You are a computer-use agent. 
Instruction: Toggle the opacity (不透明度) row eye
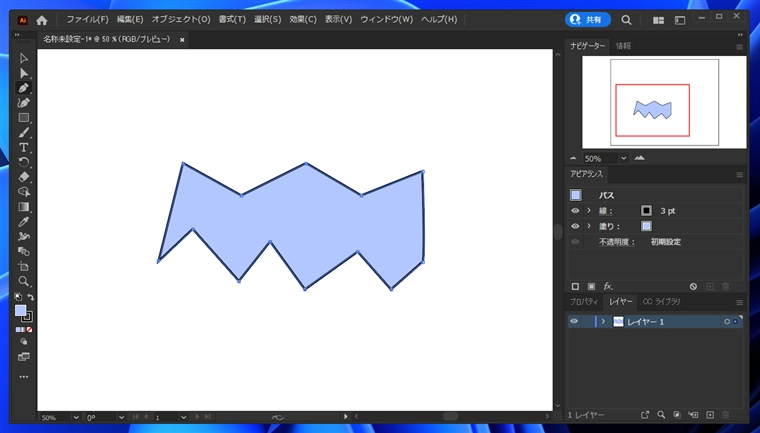coord(575,241)
